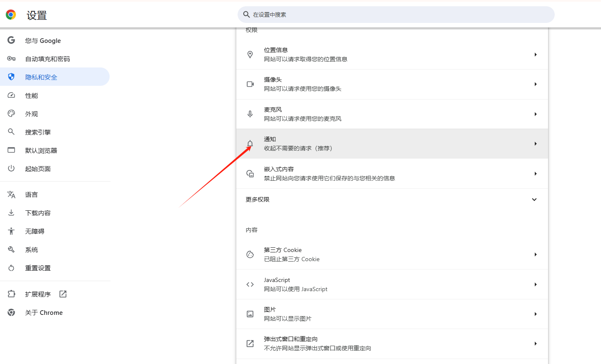601x364 pixels.
Task: Expand the 图片 row arrow
Action: (536, 314)
